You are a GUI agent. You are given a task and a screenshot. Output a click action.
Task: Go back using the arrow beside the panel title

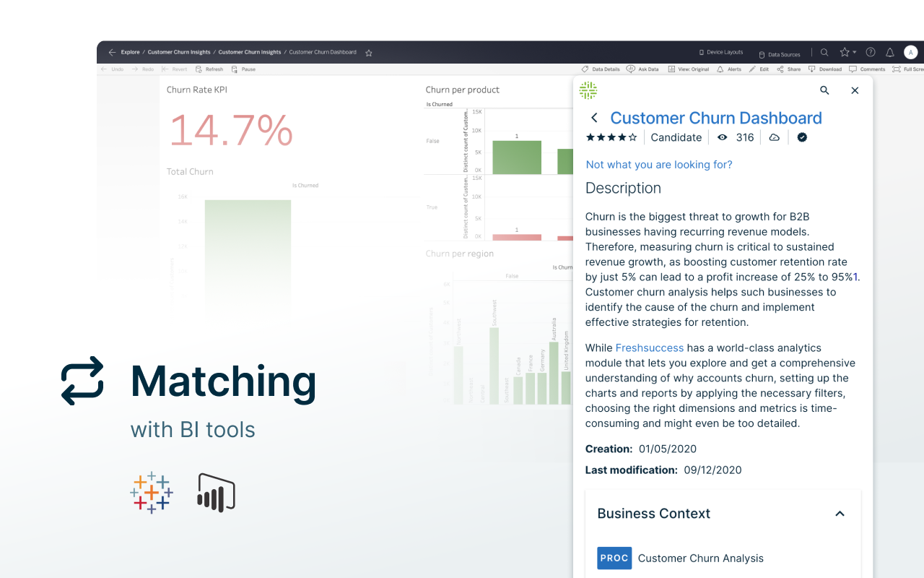(x=594, y=118)
